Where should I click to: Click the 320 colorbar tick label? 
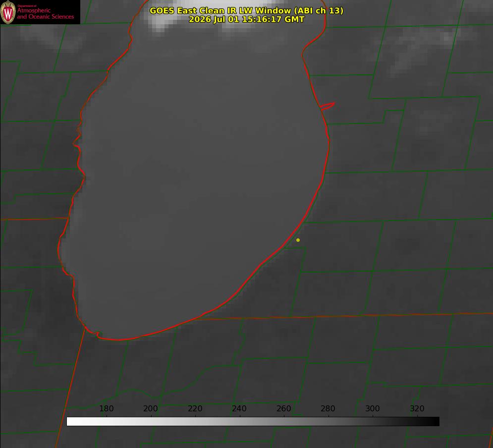click(417, 408)
